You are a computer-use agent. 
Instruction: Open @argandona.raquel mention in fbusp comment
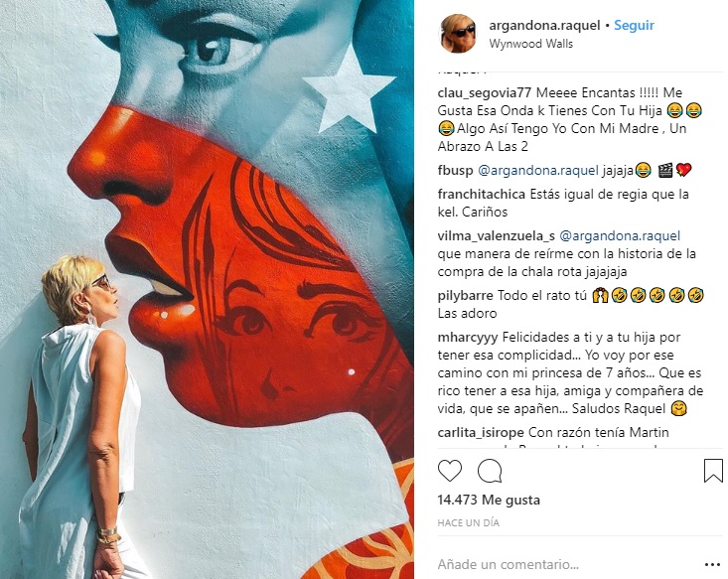click(x=538, y=171)
